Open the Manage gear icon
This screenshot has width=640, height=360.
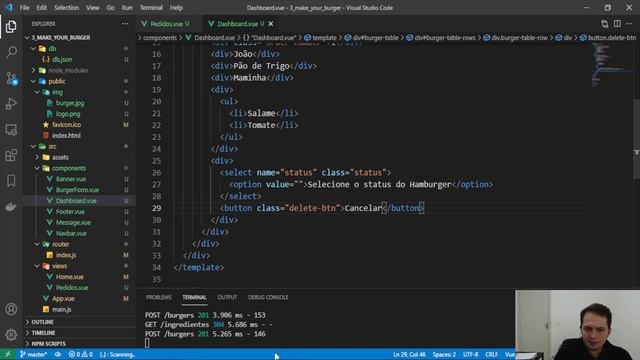[11, 335]
